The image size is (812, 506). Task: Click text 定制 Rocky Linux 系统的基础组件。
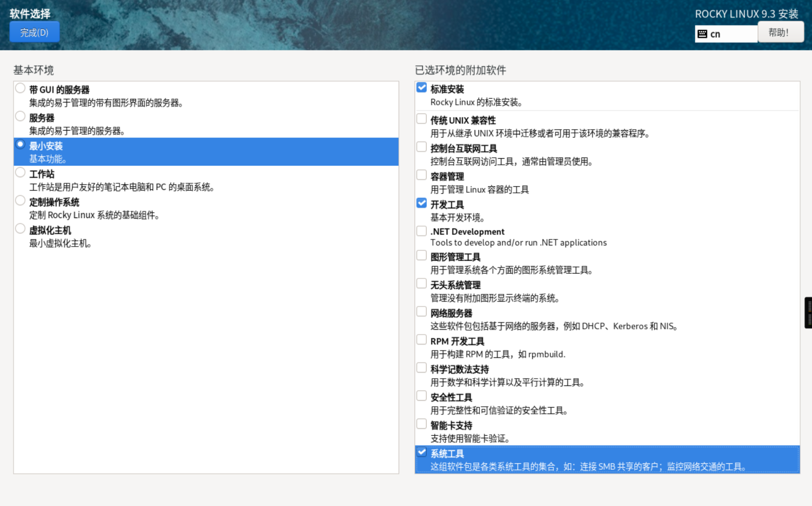(94, 215)
